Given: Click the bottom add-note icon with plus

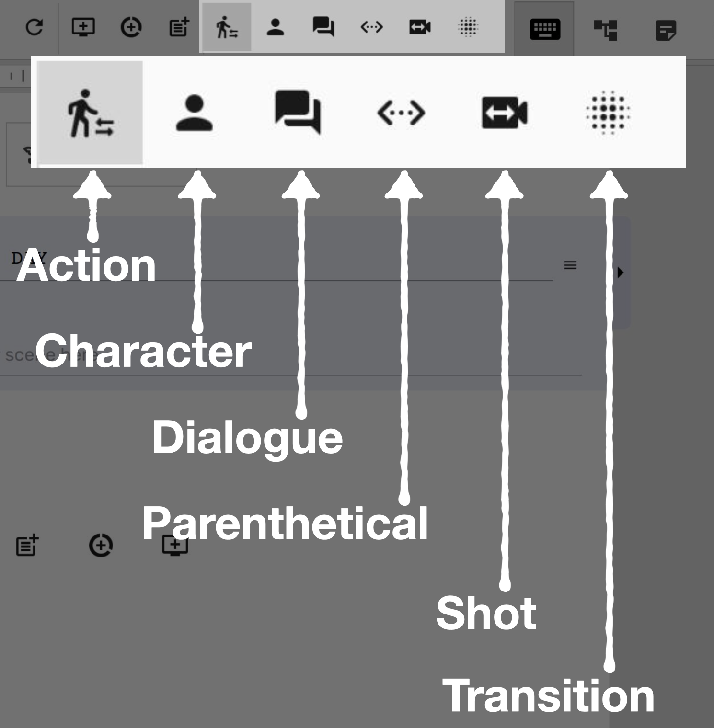Looking at the screenshot, I should click(27, 545).
